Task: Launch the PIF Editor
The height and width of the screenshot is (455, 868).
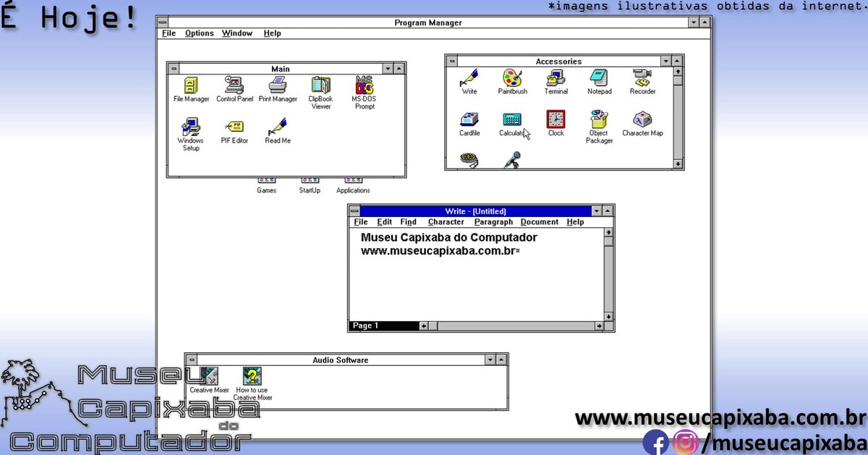Action: tap(234, 132)
